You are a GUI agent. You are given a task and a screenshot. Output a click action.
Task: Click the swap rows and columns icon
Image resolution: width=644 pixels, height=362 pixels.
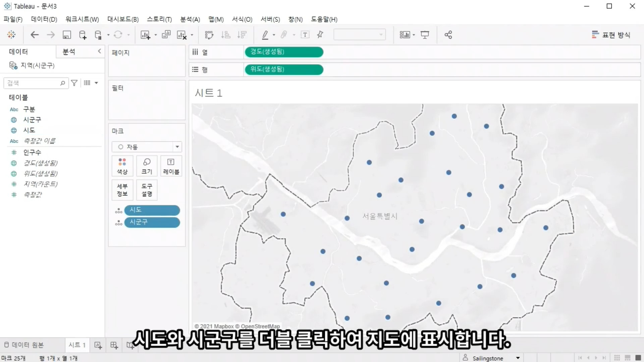tap(209, 35)
